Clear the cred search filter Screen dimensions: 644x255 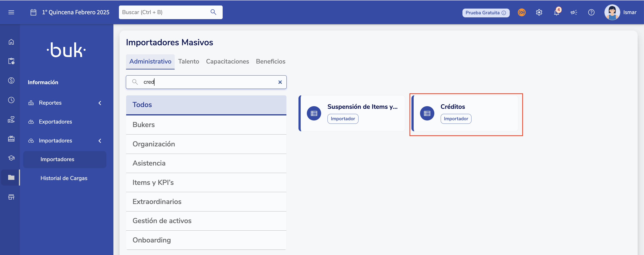point(280,82)
